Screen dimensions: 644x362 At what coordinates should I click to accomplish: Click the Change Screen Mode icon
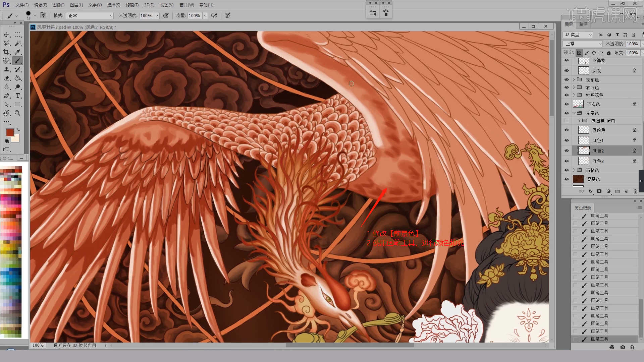[x=6, y=149]
